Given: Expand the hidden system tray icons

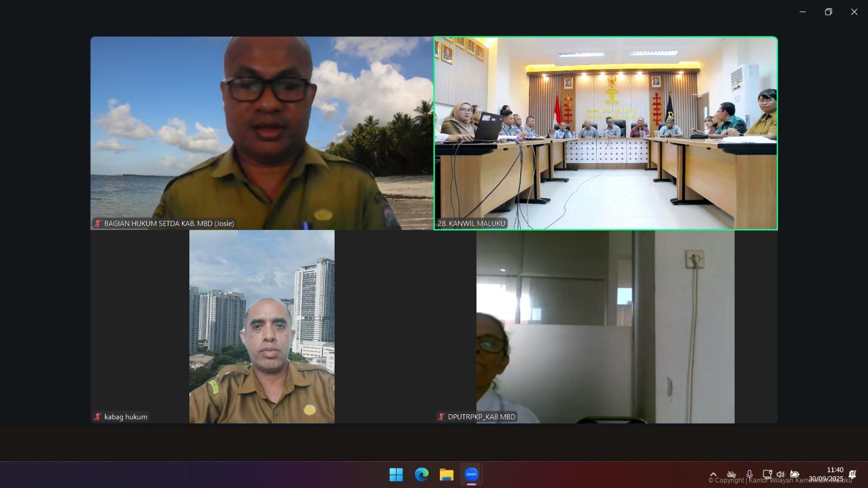Looking at the screenshot, I should [713, 474].
